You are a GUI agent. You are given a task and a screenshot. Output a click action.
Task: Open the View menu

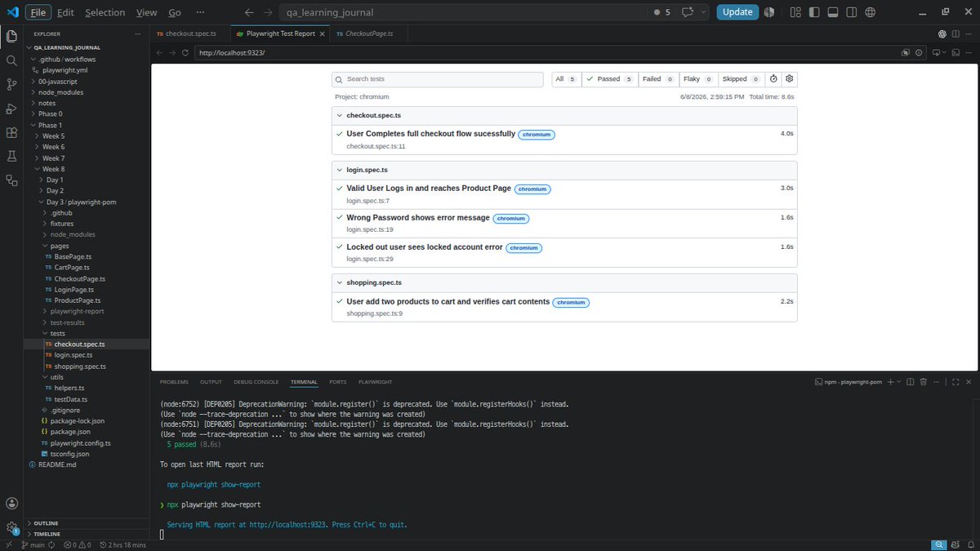click(147, 12)
